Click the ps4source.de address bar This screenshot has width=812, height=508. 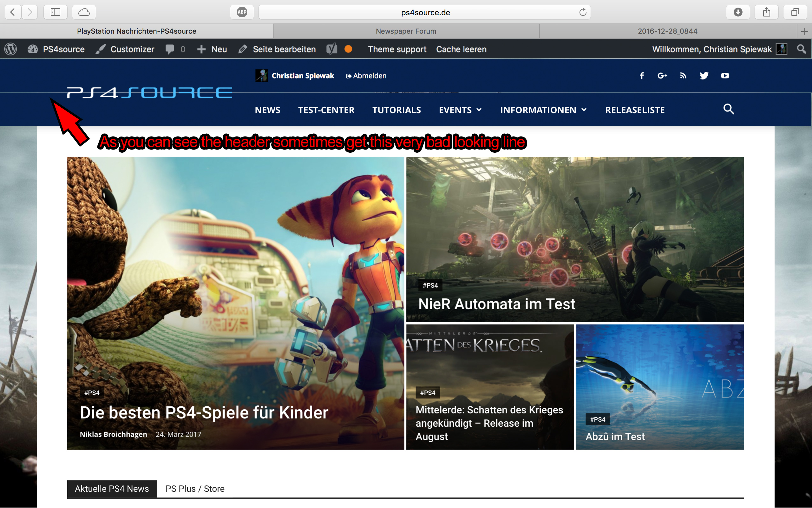[x=424, y=12]
